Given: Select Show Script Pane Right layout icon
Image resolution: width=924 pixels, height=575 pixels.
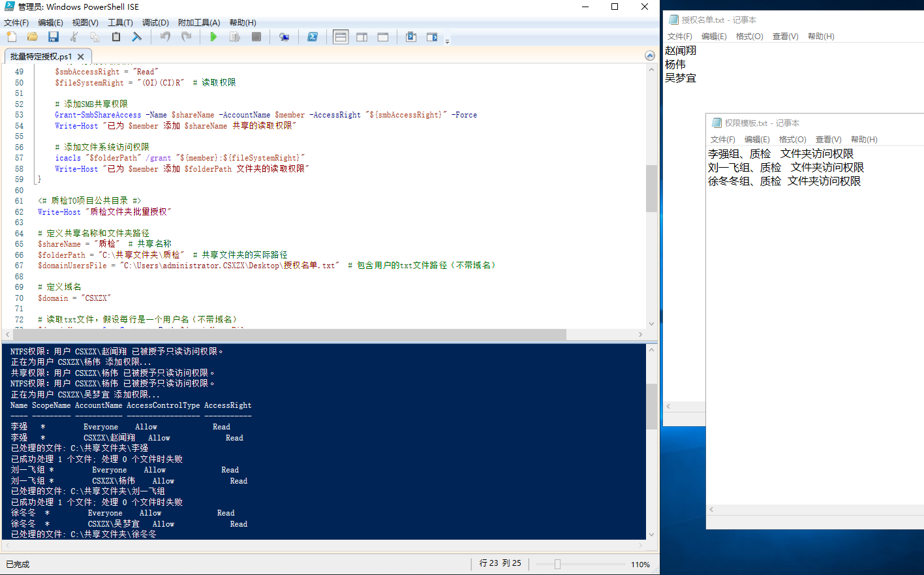Looking at the screenshot, I should [362, 37].
